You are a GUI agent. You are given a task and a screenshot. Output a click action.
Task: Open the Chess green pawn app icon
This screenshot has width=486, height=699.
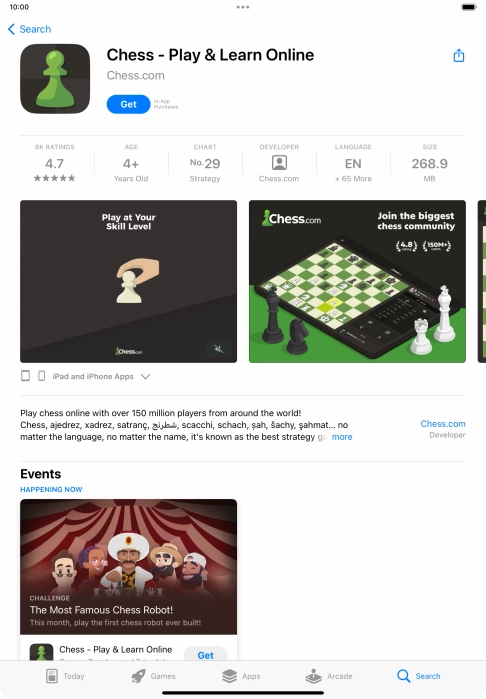(x=55, y=78)
